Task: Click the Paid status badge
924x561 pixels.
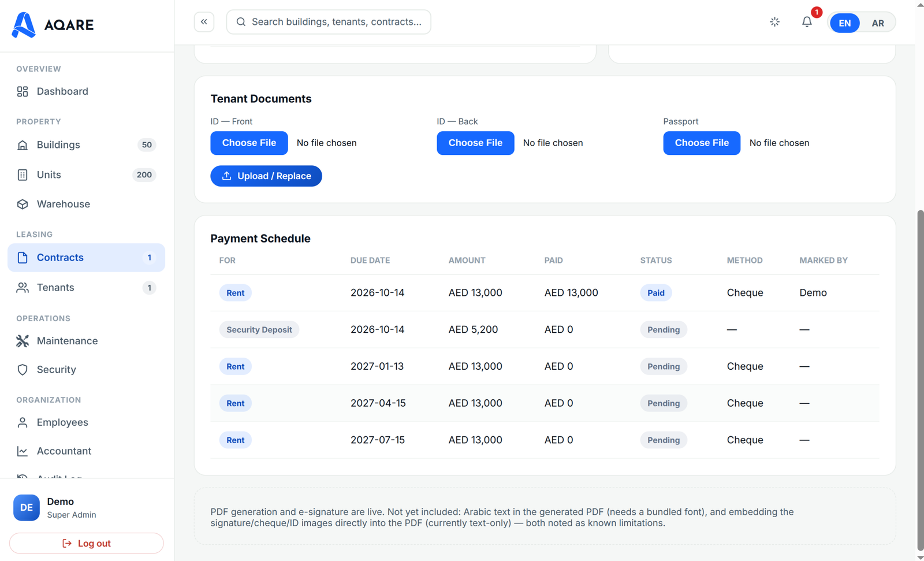Action: click(656, 293)
